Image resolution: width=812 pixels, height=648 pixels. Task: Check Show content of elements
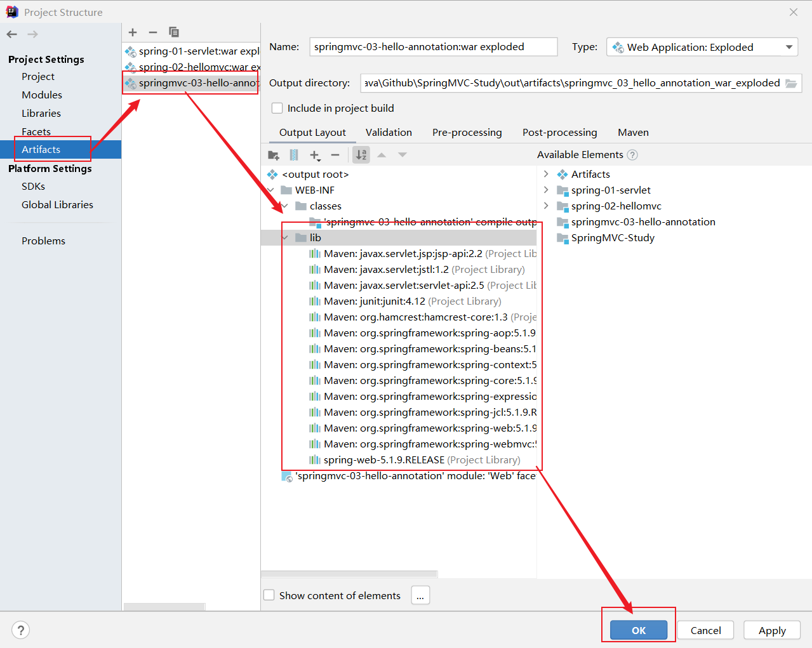click(x=269, y=595)
